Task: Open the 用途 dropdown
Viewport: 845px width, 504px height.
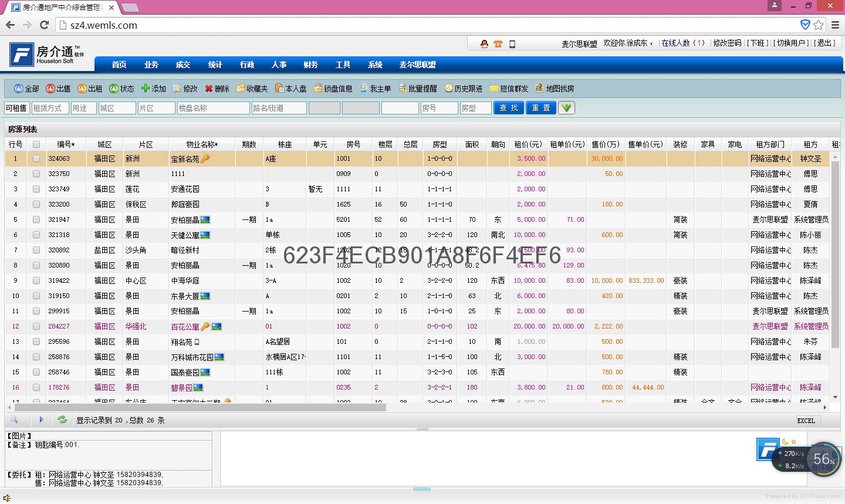Action: [84, 108]
